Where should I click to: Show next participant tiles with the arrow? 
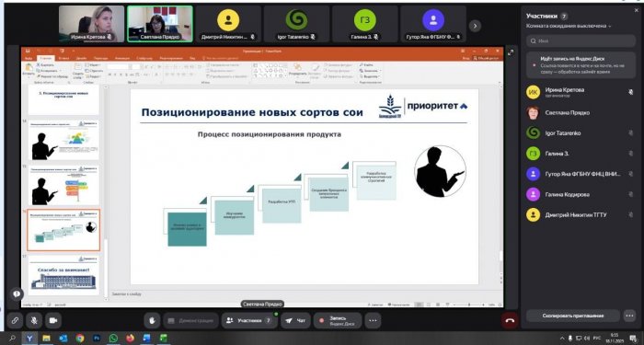click(475, 26)
